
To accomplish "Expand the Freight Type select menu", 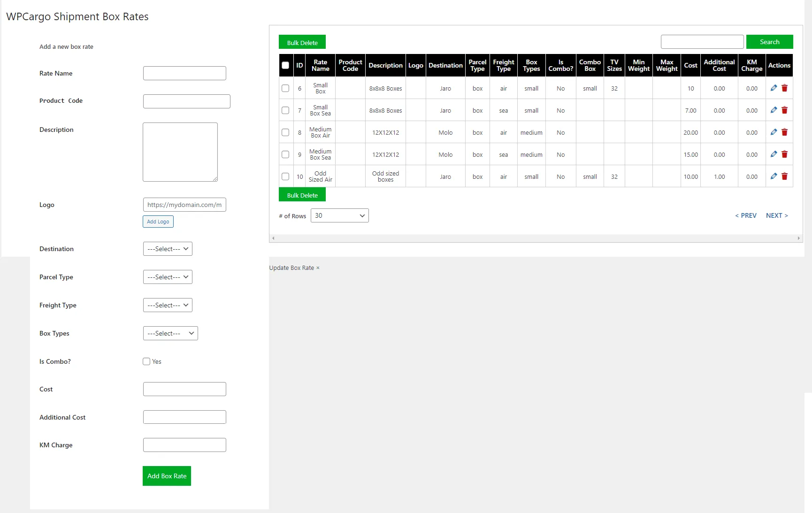I will (168, 305).
